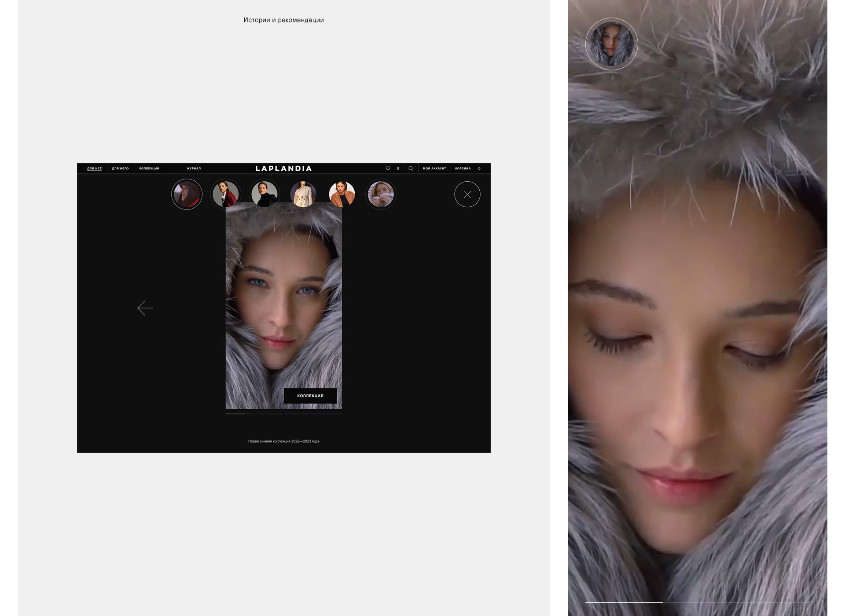The height and width of the screenshot is (616, 845).
Task: Open МОЙ АККАУНТ
Action: [434, 169]
